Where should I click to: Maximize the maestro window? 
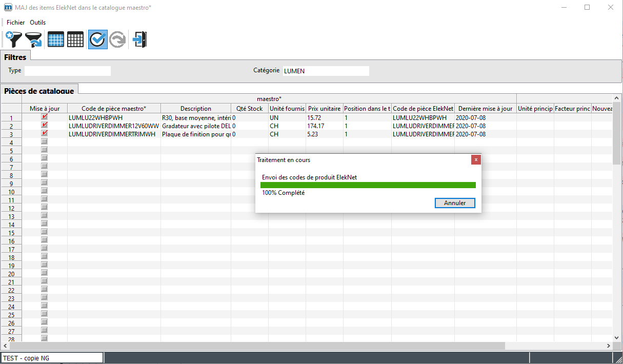coord(587,7)
